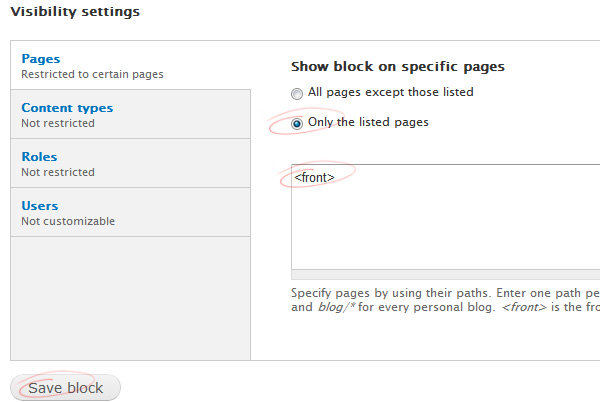Focus the pages path text area
600x402 pixels.
[x=445, y=217]
